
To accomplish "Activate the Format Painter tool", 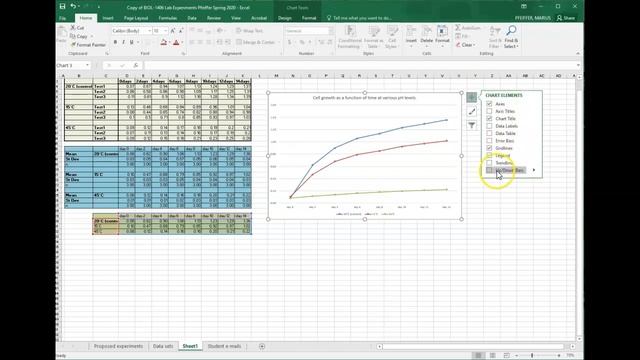I will point(88,45).
